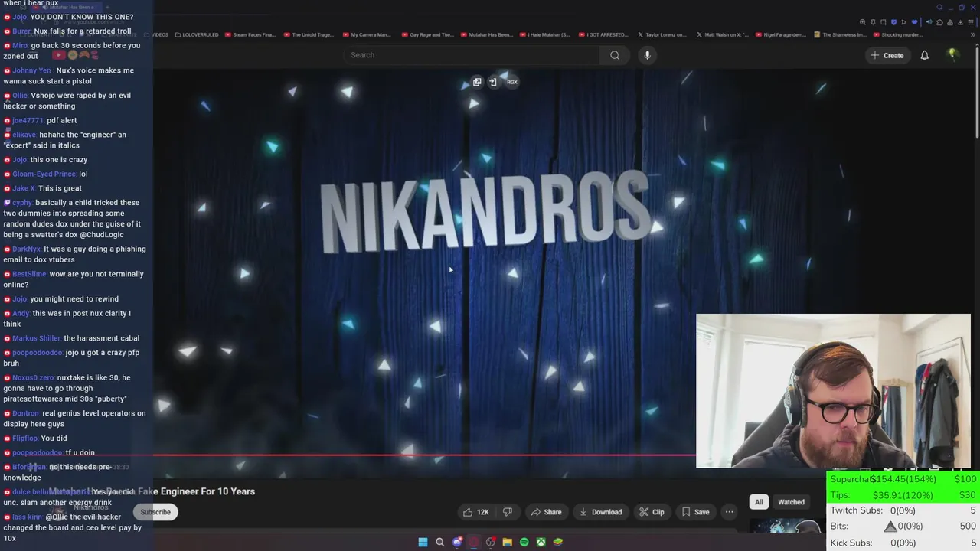Click the Save button
The image size is (980, 551).
[696, 512]
